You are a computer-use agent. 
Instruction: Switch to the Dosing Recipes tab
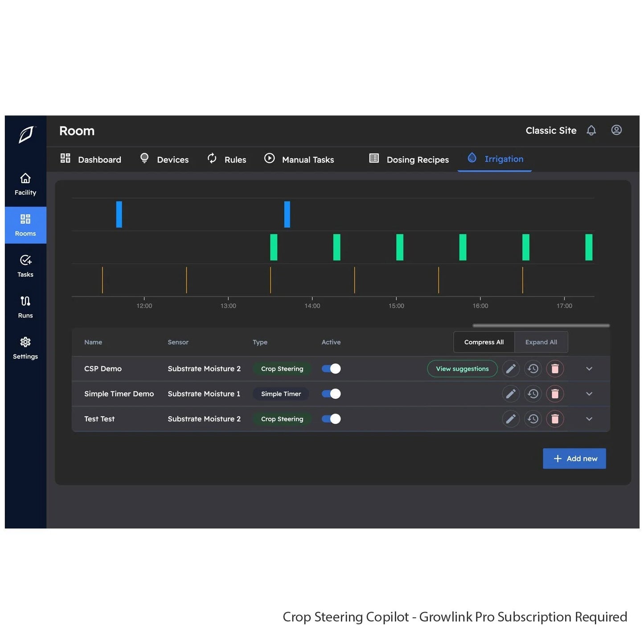click(417, 159)
